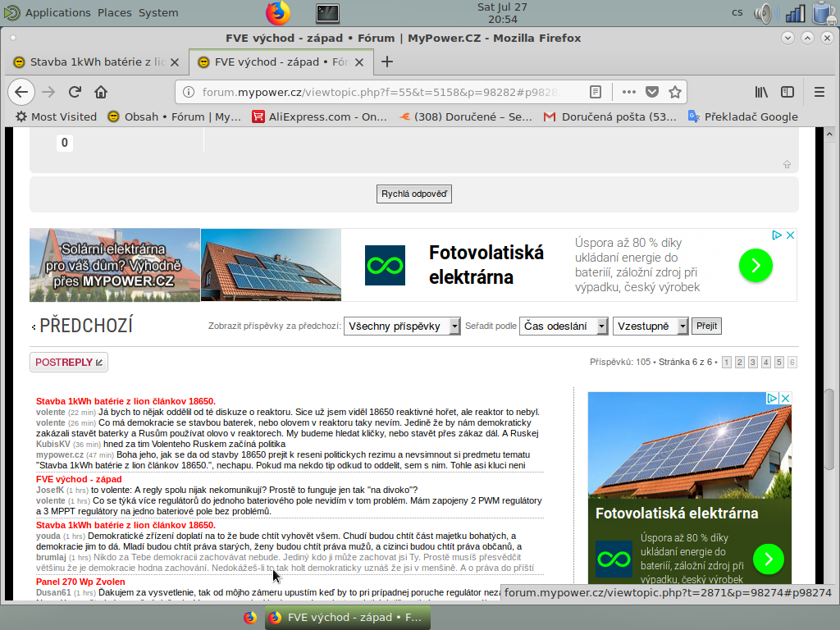Reload the current page

tap(75, 92)
